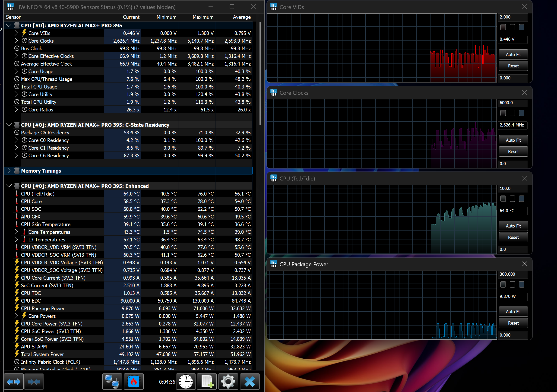Click the Maximum column header

[203, 17]
